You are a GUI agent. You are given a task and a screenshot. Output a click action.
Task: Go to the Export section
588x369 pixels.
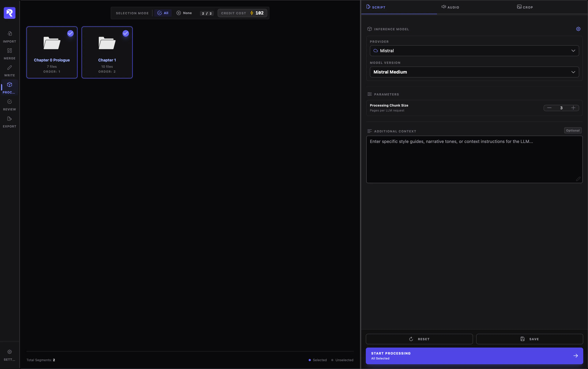click(10, 122)
